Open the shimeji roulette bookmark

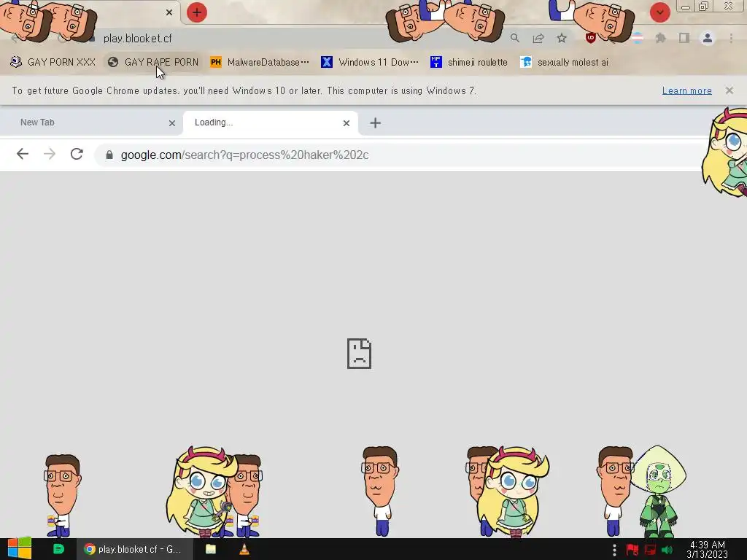(469, 62)
